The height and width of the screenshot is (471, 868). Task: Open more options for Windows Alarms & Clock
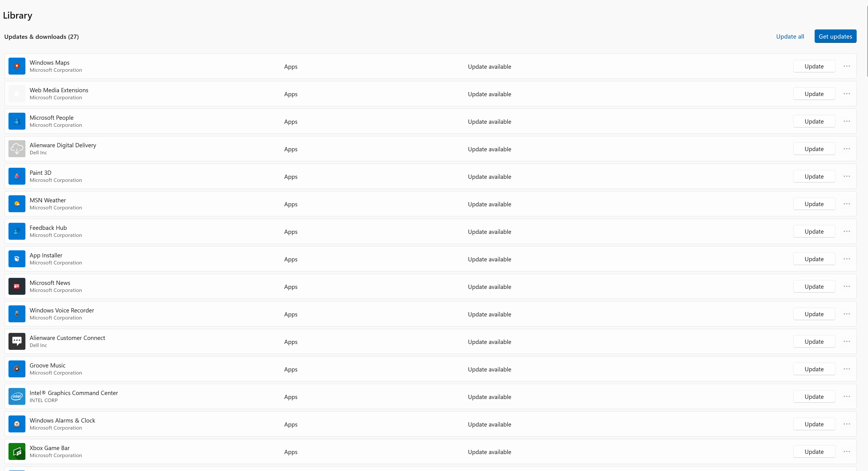click(846, 424)
